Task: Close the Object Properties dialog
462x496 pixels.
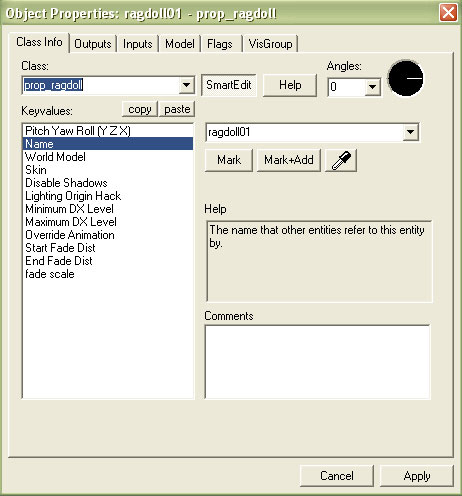Action: tap(448, 13)
